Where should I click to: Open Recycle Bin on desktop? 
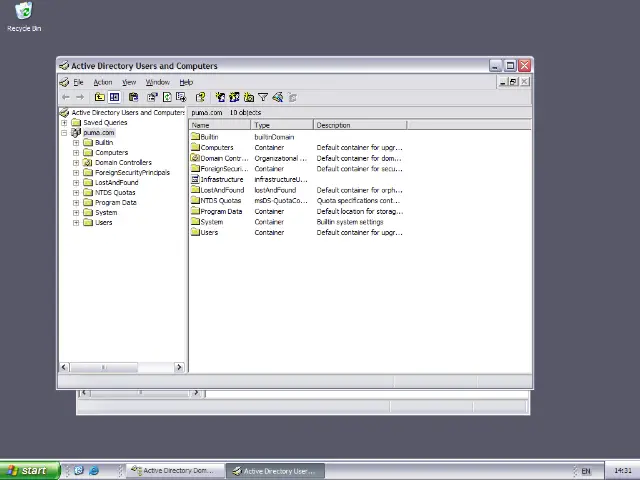24,17
